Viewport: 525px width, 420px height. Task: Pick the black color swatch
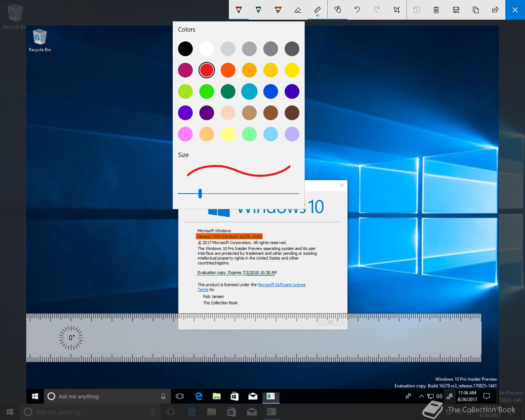tap(185, 49)
